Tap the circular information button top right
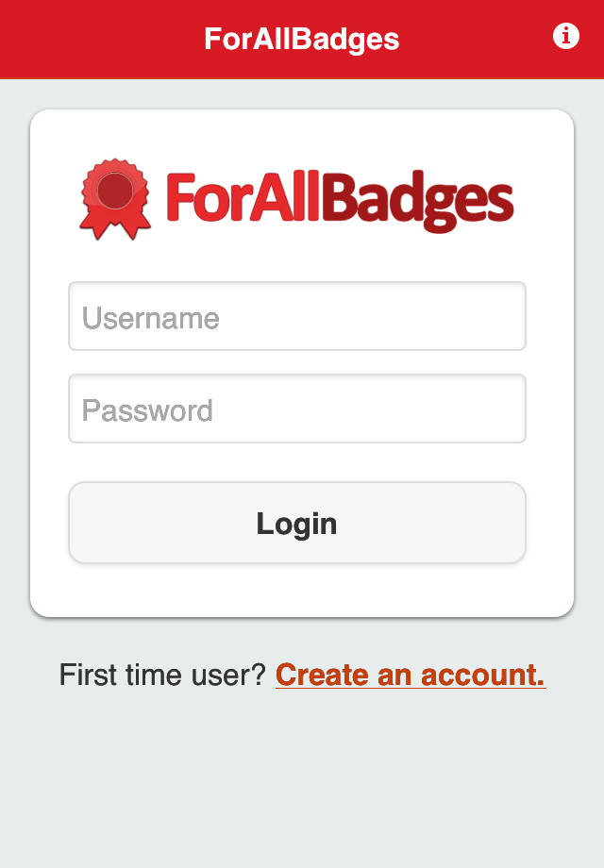This screenshot has width=604, height=868. [565, 37]
